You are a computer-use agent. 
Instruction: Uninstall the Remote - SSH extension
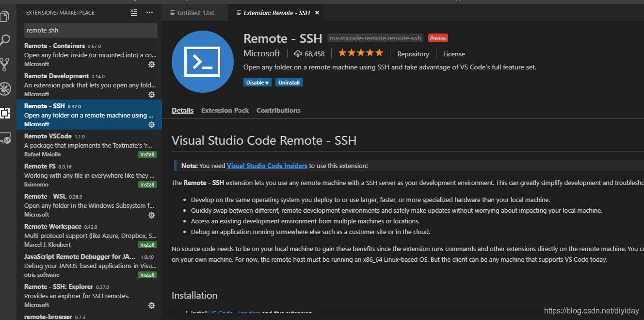click(289, 83)
